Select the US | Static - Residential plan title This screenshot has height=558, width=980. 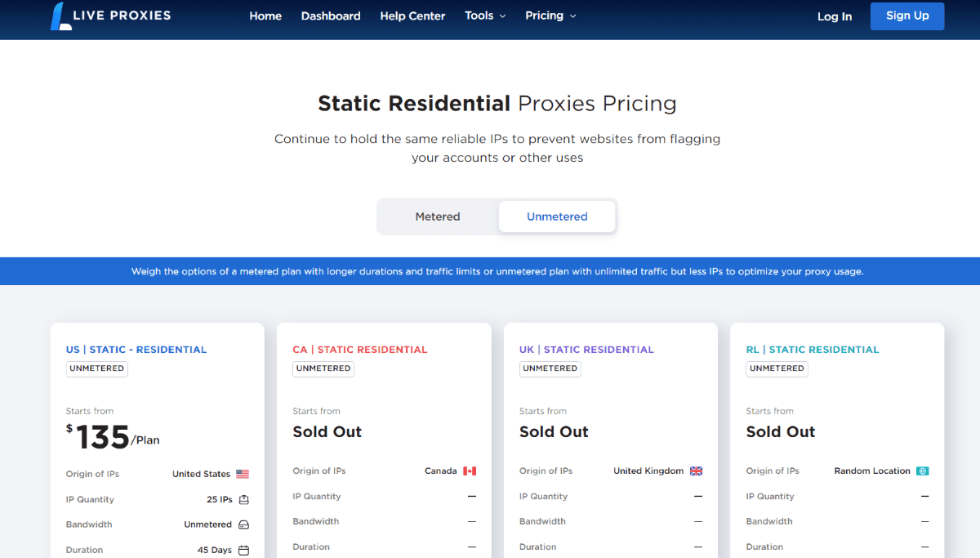(x=136, y=350)
